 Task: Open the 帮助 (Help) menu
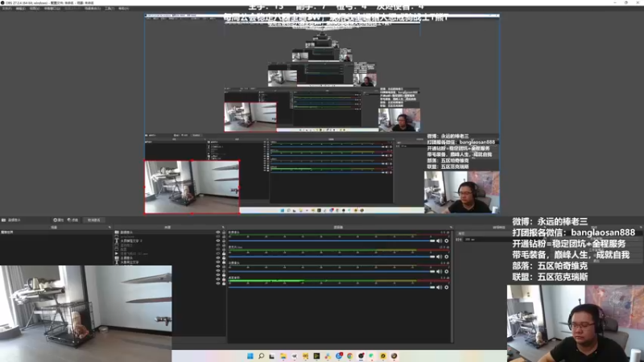coord(123,8)
